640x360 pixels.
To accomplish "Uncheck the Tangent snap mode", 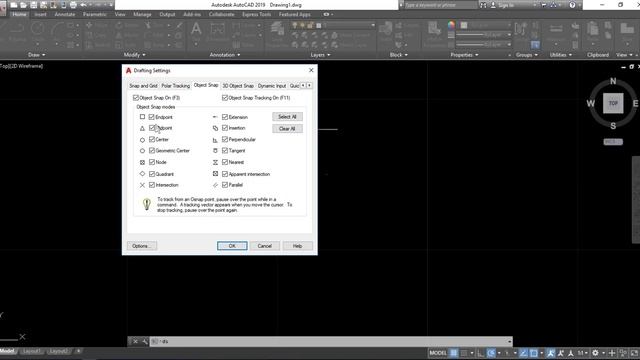I will 225,151.
